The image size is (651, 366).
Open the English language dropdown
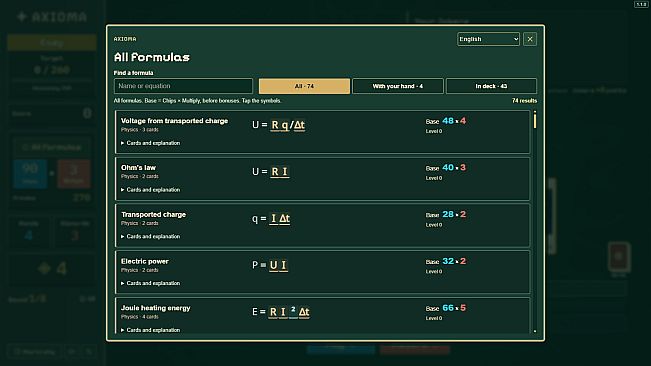(488, 39)
